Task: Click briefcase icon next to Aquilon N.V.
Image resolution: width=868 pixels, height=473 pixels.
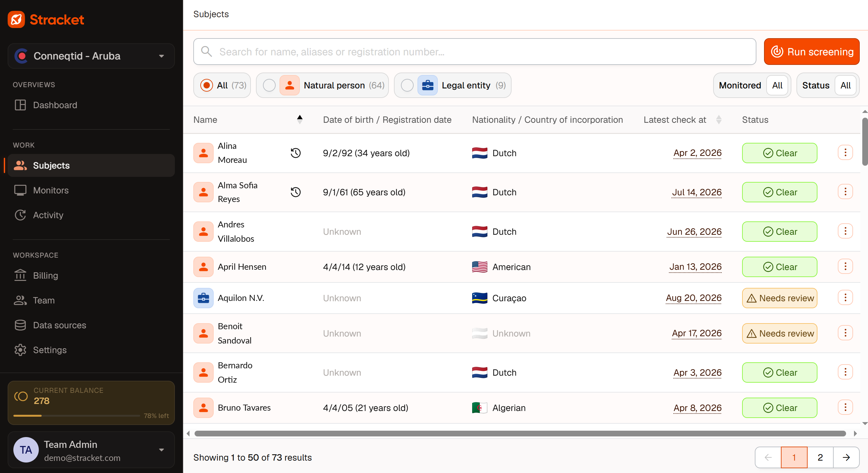Action: [x=203, y=298]
